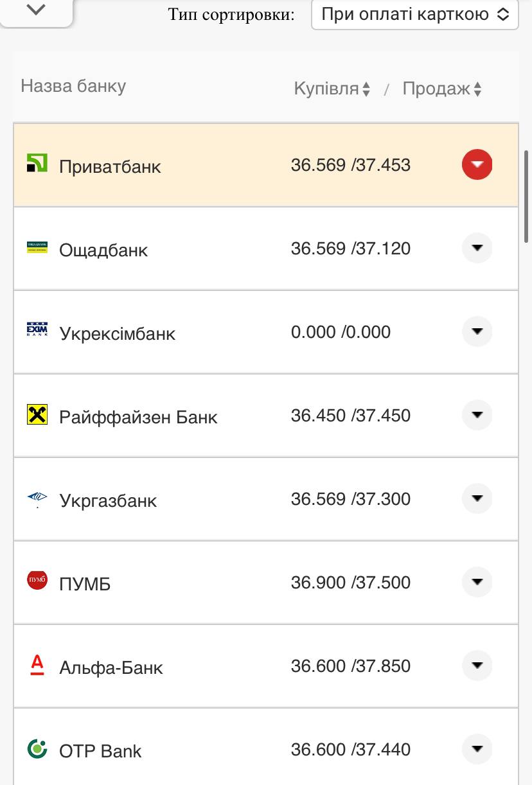The height and width of the screenshot is (785, 532).
Task: Select the ПУМБ bank name
Action: point(85,584)
